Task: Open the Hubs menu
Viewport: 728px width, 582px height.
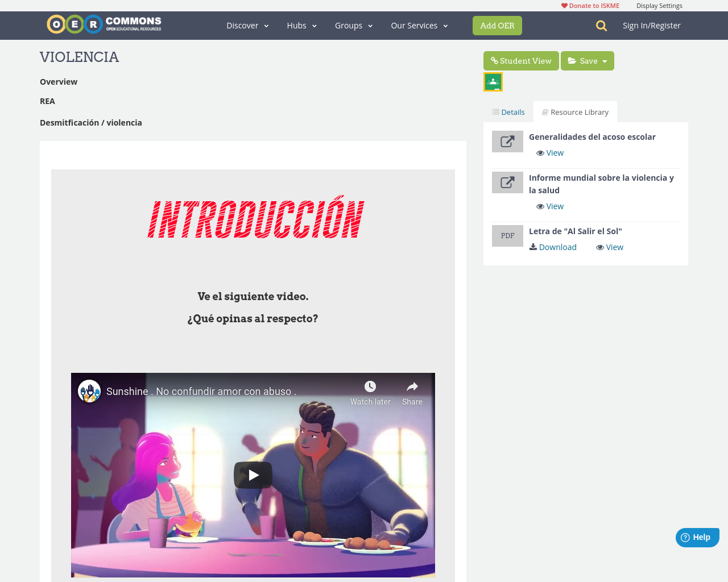Action: tap(301, 25)
